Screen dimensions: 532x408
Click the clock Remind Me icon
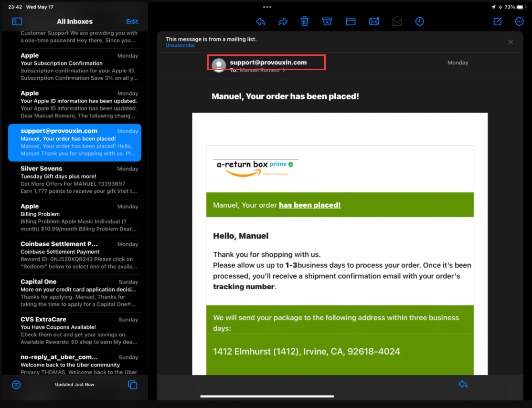coord(419,21)
